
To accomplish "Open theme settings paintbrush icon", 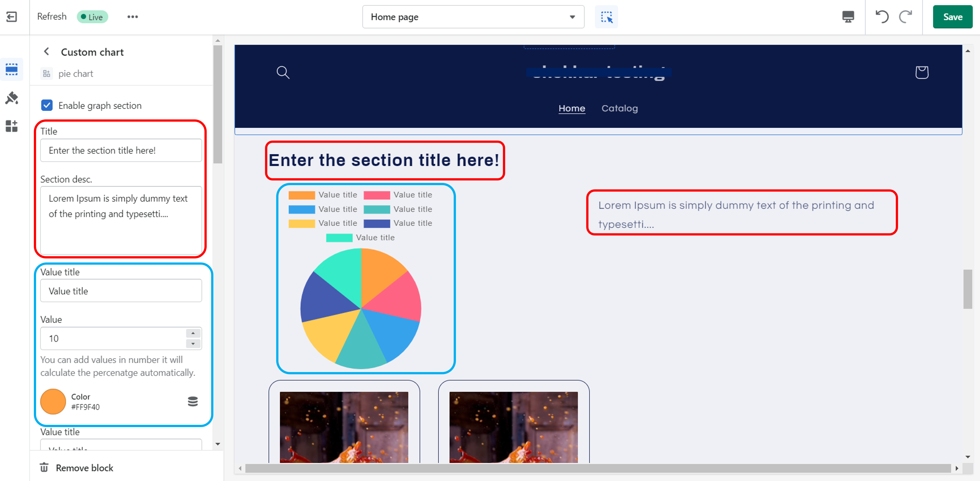I will [x=12, y=98].
